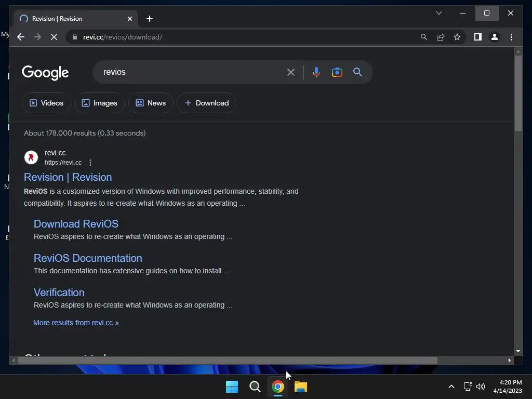Open the ReviOS Documentation link
The width and height of the screenshot is (532, 399).
88,258
